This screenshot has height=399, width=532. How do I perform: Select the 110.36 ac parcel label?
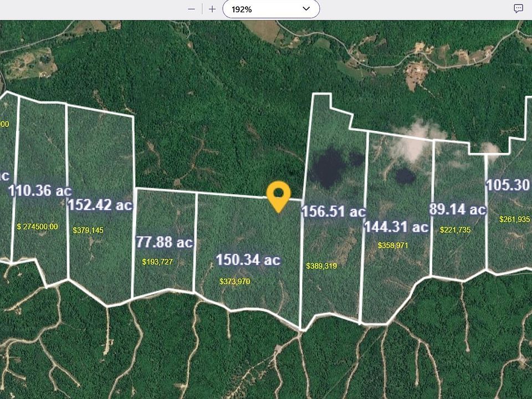click(40, 191)
